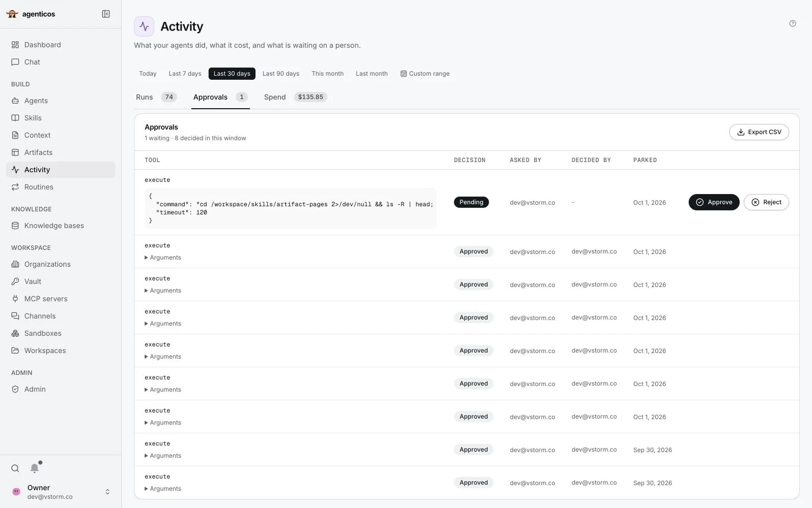Select the Last 30 days filter
812x508 pixels.
pos(232,74)
